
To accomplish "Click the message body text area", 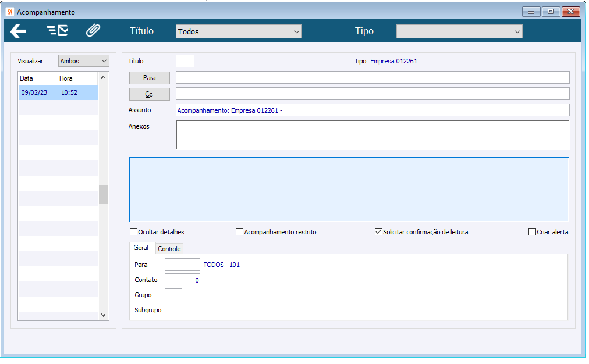I will click(349, 190).
